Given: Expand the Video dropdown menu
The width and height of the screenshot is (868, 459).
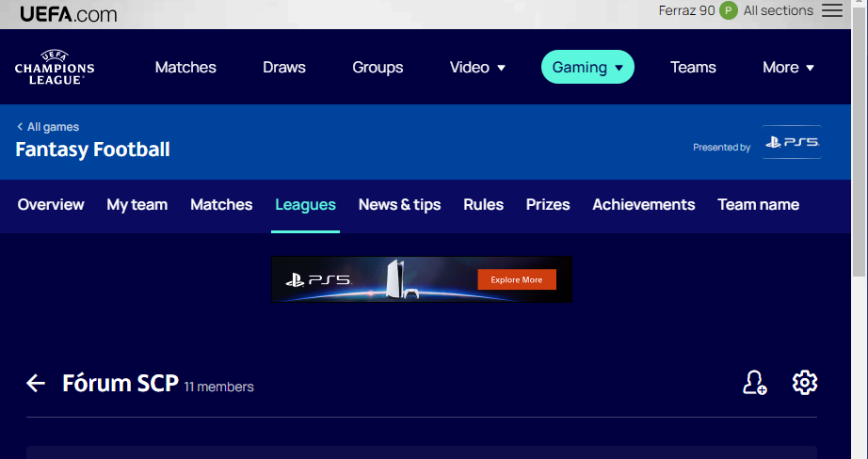Looking at the screenshot, I should point(477,67).
